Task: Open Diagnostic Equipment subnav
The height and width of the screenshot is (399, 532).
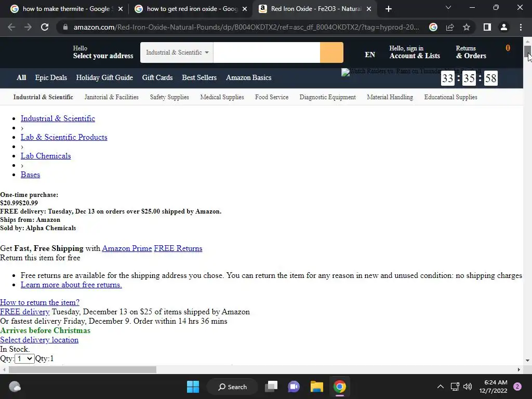Action: (x=327, y=97)
